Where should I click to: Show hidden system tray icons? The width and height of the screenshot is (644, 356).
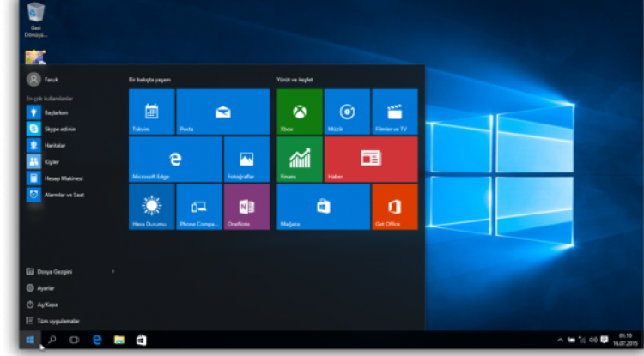[560, 340]
